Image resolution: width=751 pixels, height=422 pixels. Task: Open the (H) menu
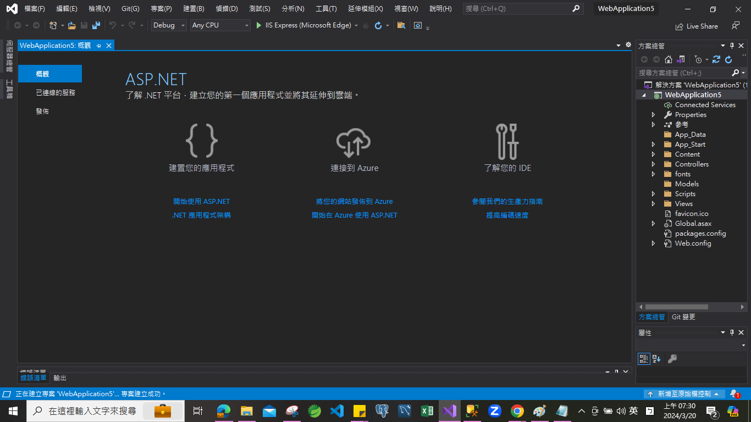(441, 9)
